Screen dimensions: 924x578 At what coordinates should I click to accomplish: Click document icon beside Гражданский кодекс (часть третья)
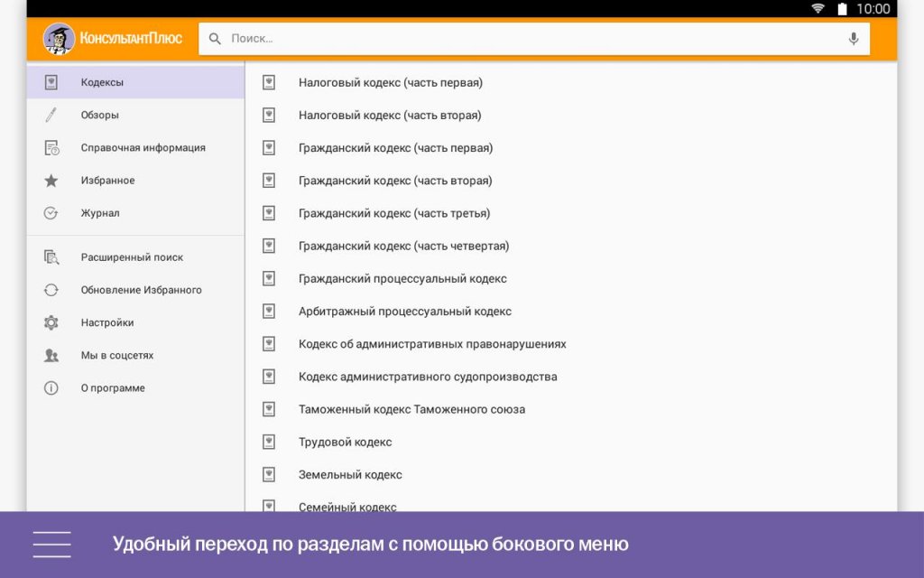(x=269, y=213)
